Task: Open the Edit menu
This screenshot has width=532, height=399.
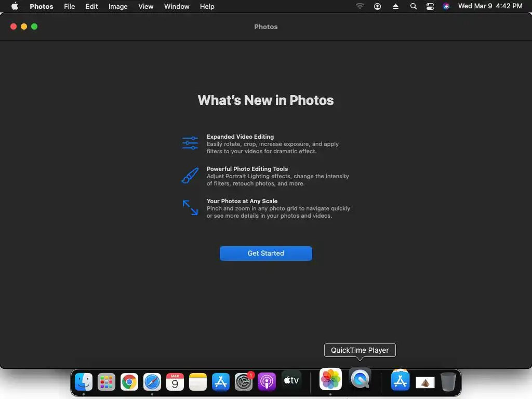Action: pyautogui.click(x=91, y=6)
